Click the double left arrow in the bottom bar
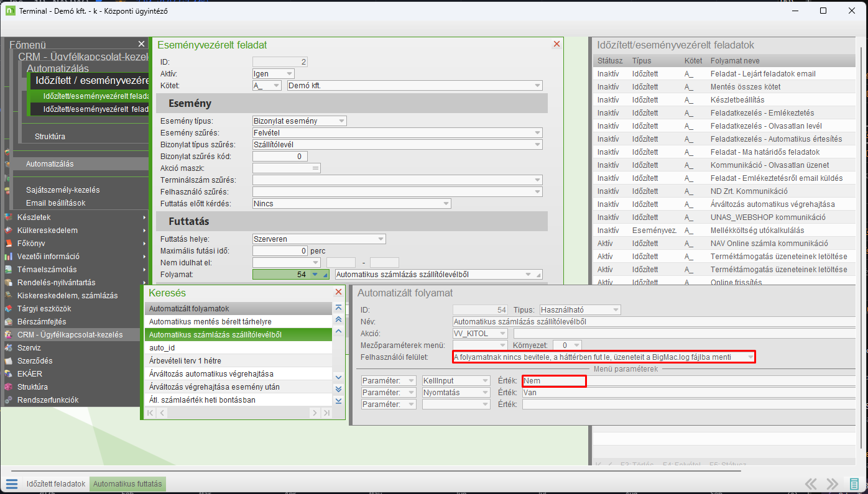Image resolution: width=868 pixels, height=494 pixels. 811,484
